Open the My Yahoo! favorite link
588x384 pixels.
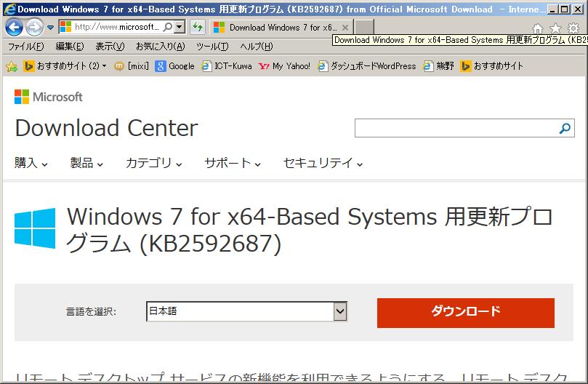coord(284,66)
